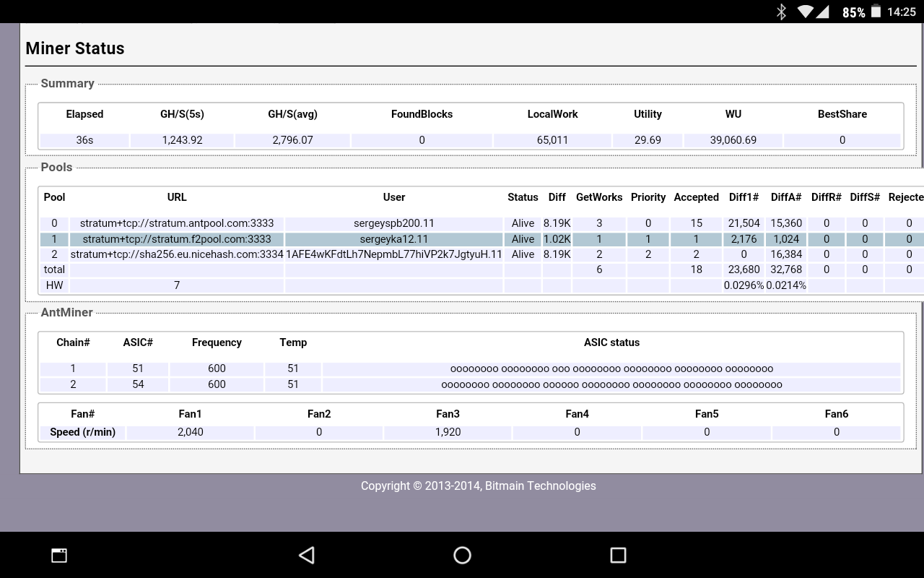
Task: Tap the 14:25 clock in status bar
Action: click(x=902, y=12)
